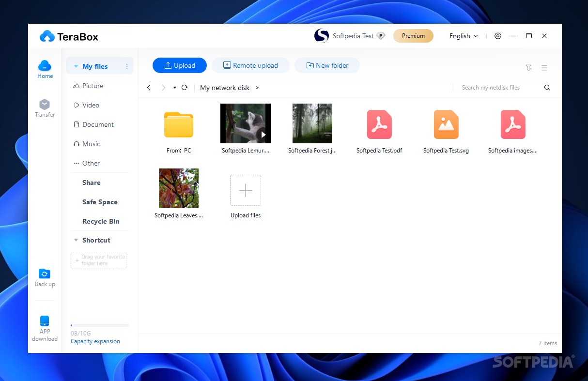Create a New folder
This screenshot has height=381, width=588.
point(327,65)
